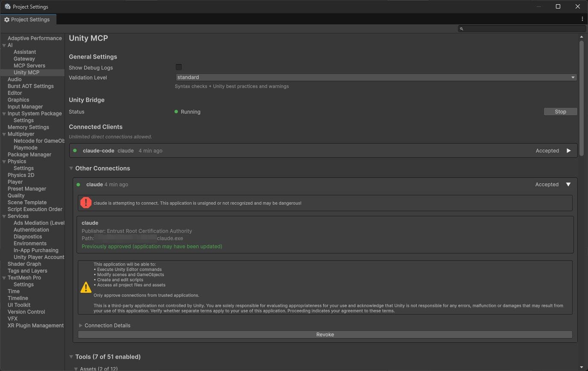Open the tab options kebab menu
588x371 pixels.
[582, 19]
